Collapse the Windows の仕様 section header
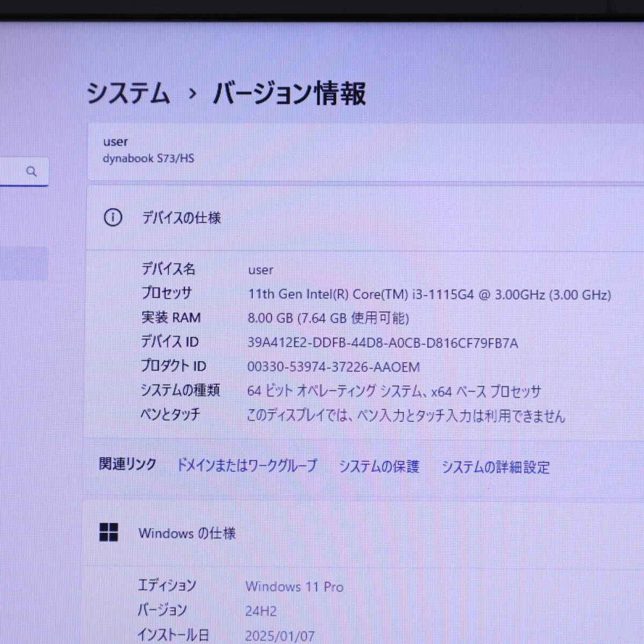 point(364,533)
